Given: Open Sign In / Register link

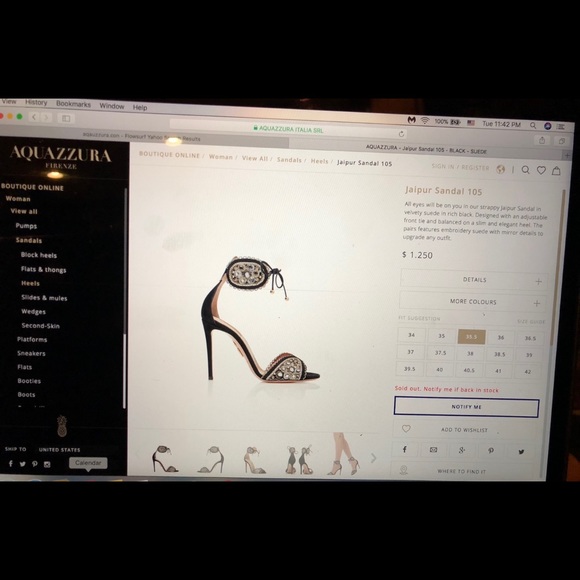Looking at the screenshot, I should [461, 167].
